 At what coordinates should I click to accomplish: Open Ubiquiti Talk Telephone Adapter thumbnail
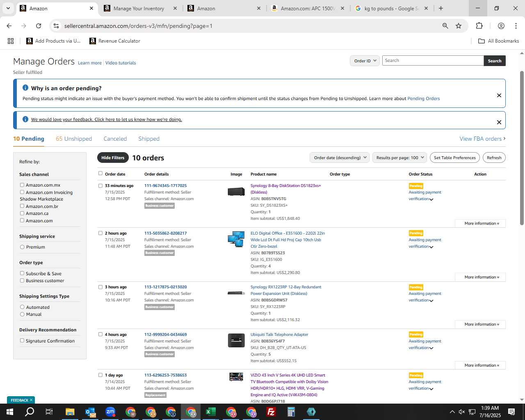click(x=236, y=340)
